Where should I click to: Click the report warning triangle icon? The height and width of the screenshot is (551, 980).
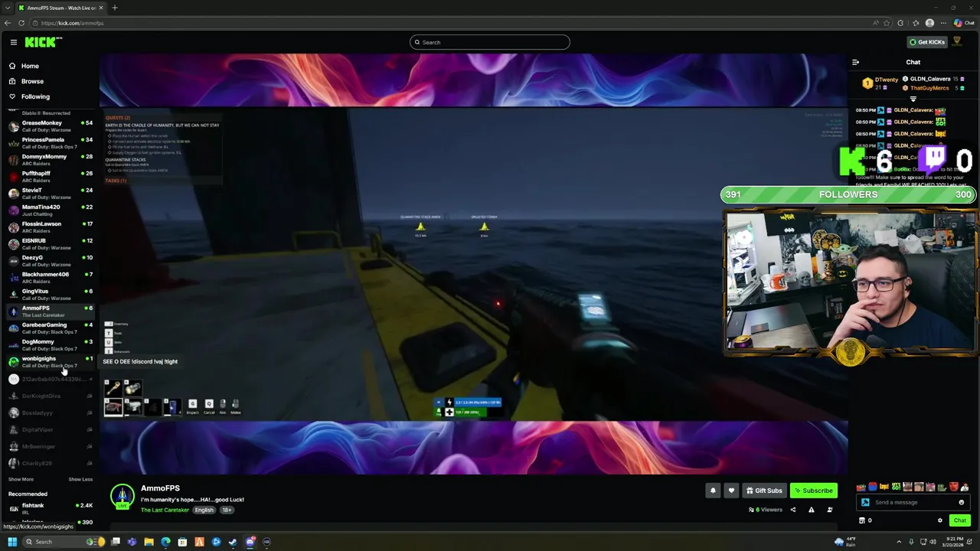click(812, 510)
